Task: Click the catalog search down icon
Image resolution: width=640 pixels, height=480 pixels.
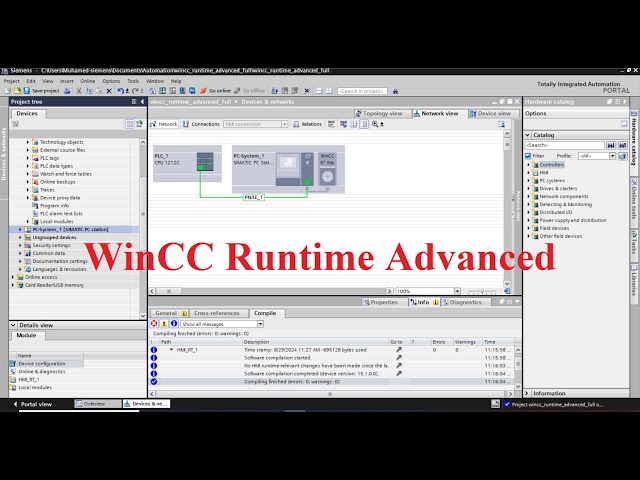Action: point(611,145)
